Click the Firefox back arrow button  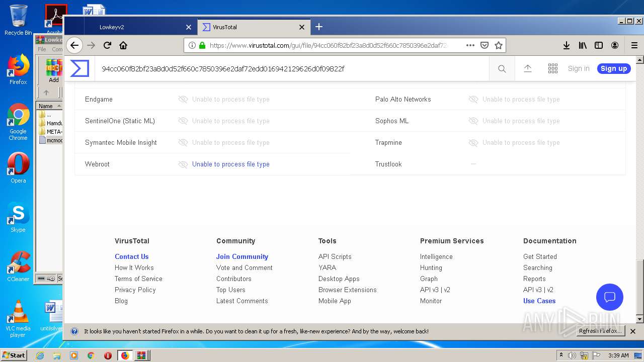tap(74, 45)
